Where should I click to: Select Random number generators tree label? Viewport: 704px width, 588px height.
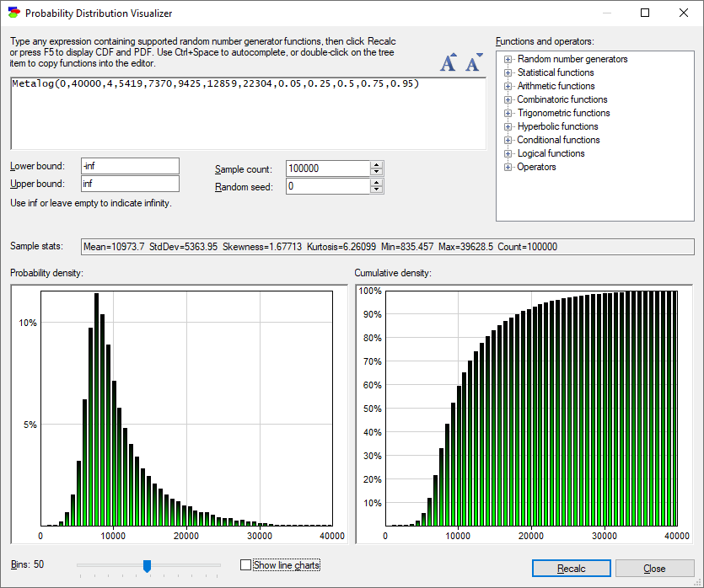(x=572, y=59)
